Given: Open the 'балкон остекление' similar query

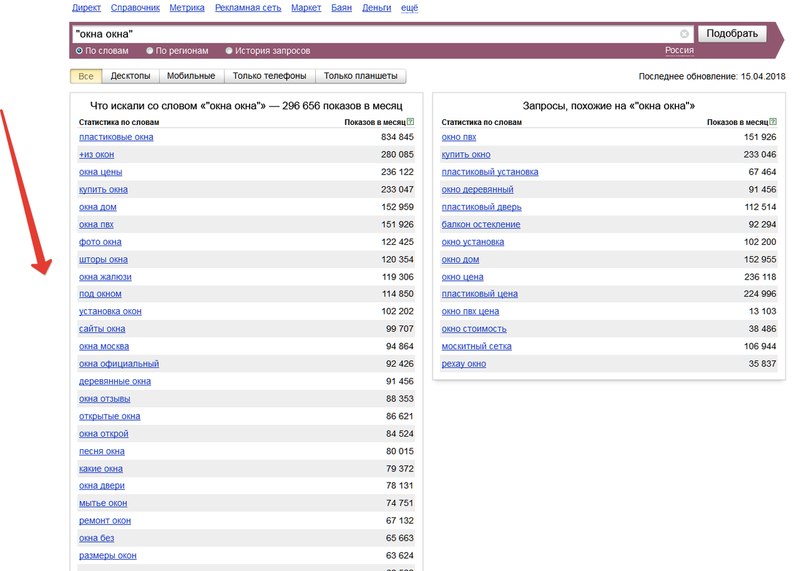Looking at the screenshot, I should point(481,224).
